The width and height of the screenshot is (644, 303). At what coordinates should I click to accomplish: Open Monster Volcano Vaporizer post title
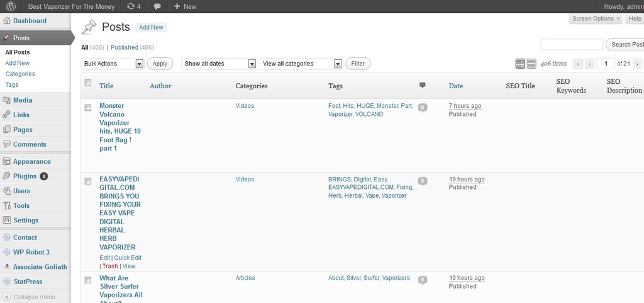coord(120,127)
